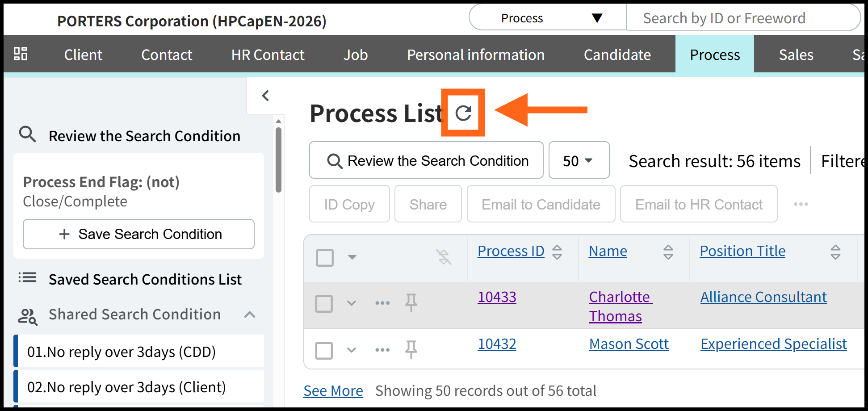
Task: Open the dashboard grid icon in navbar
Action: (21, 54)
